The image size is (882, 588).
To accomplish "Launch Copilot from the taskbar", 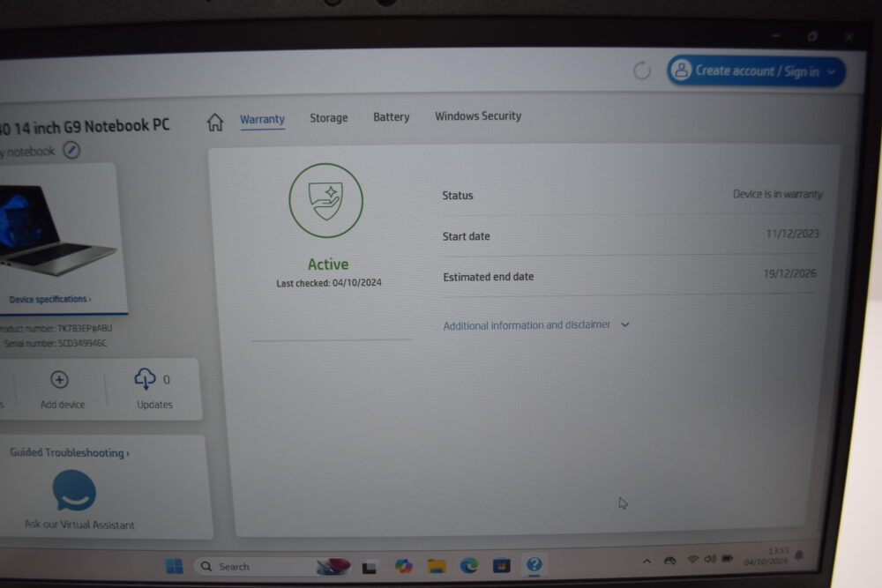I will (x=403, y=565).
